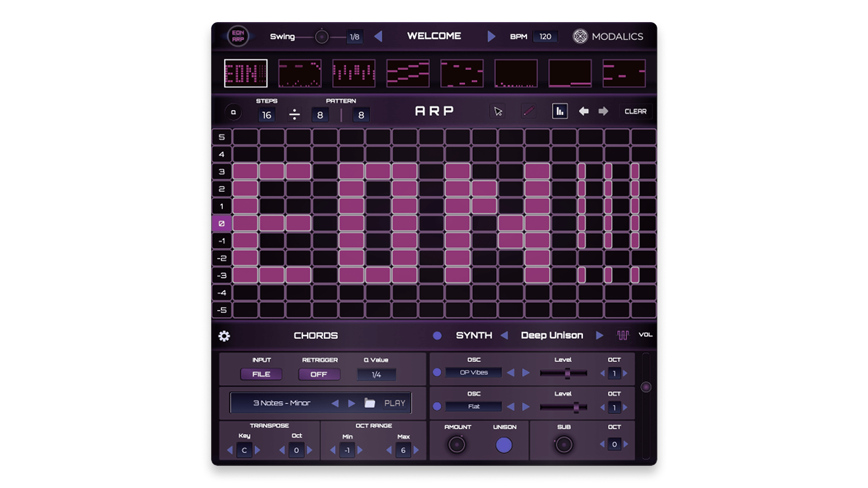Open chords settings gear
The width and height of the screenshot is (868, 488).
pos(224,336)
